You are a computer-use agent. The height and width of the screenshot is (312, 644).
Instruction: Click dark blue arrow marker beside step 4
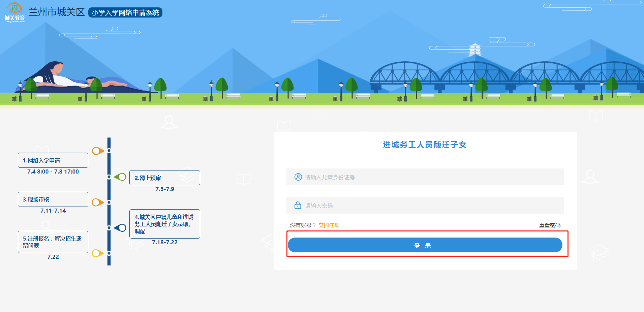click(x=120, y=228)
